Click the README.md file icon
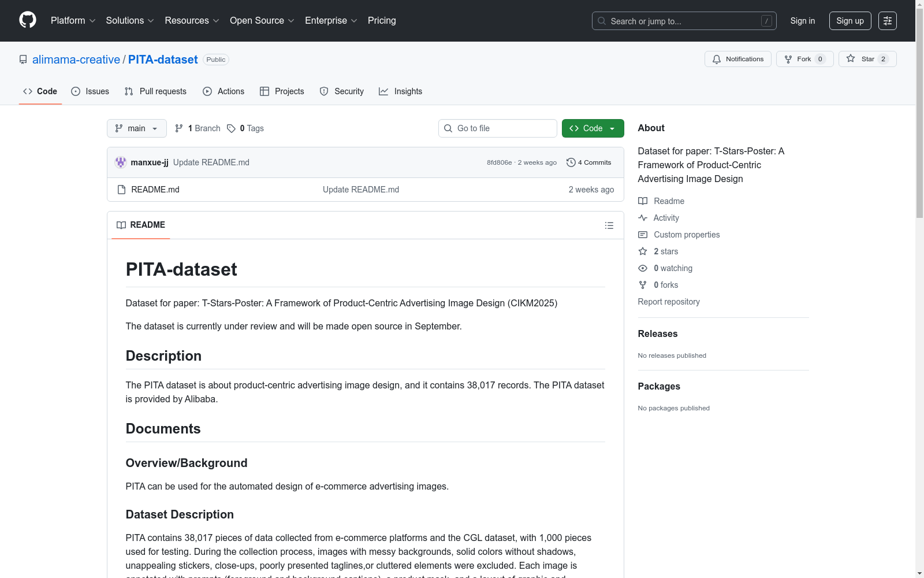The width and height of the screenshot is (924, 578). (121, 190)
